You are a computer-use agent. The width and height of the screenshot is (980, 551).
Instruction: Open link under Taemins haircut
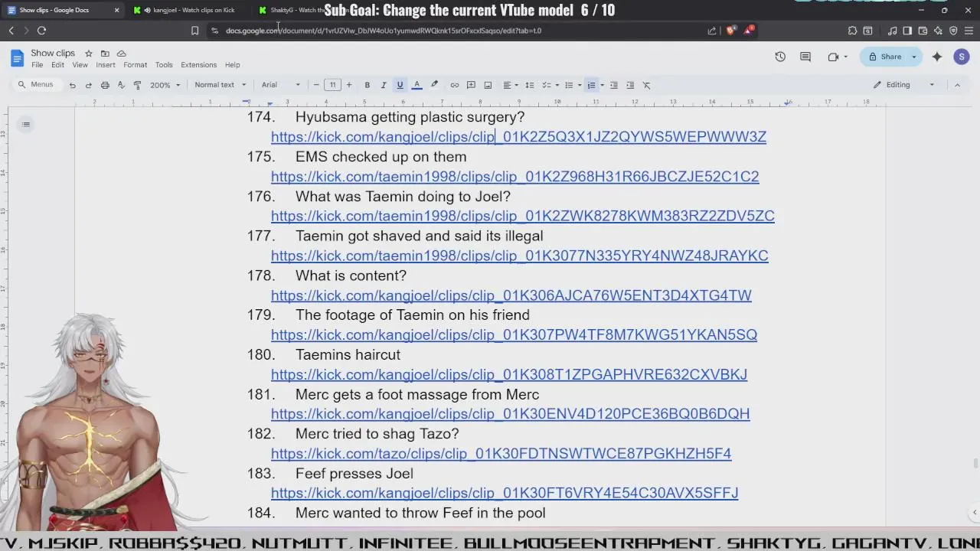pyautogui.click(x=509, y=374)
